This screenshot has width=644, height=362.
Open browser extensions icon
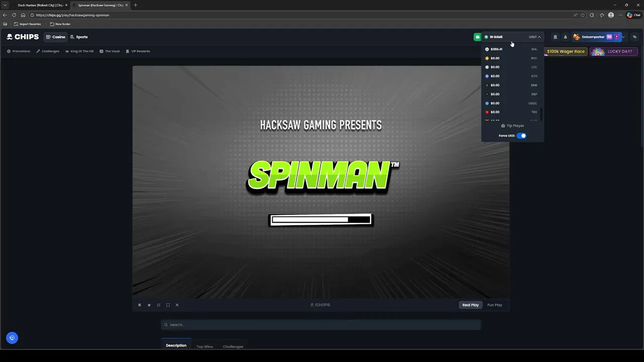[592, 15]
